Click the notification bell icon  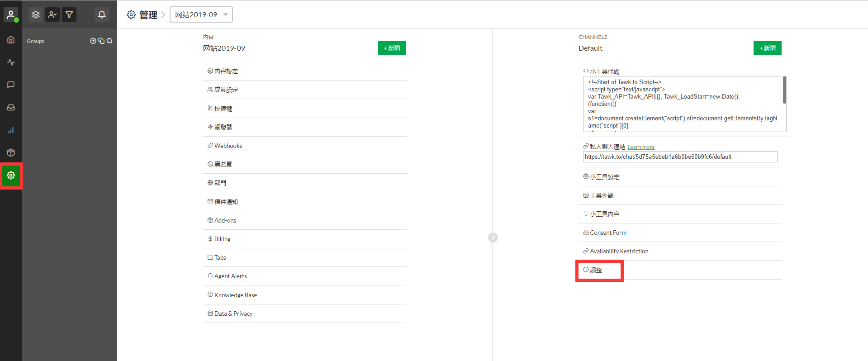(102, 14)
